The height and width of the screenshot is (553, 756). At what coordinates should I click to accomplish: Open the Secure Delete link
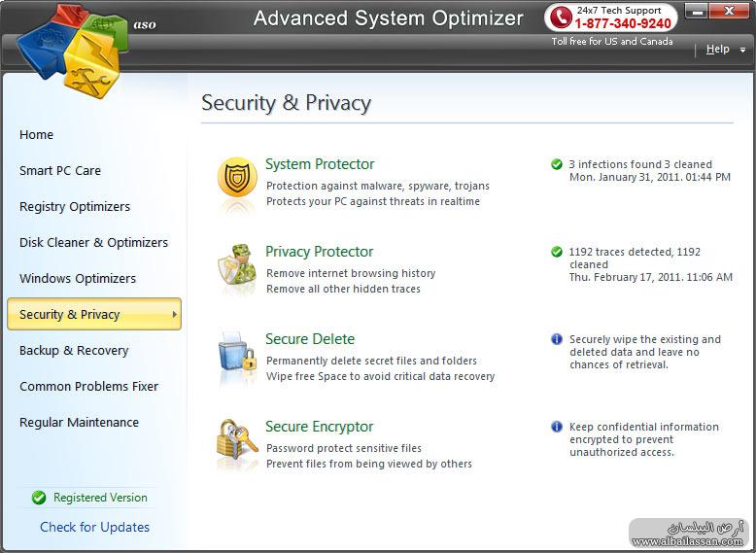click(310, 339)
